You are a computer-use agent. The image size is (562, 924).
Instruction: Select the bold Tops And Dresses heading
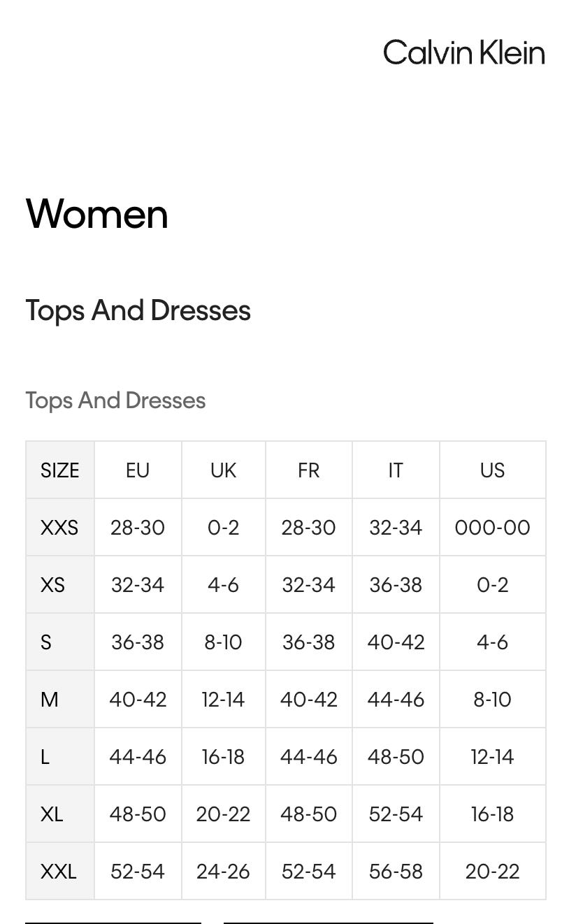tap(138, 310)
